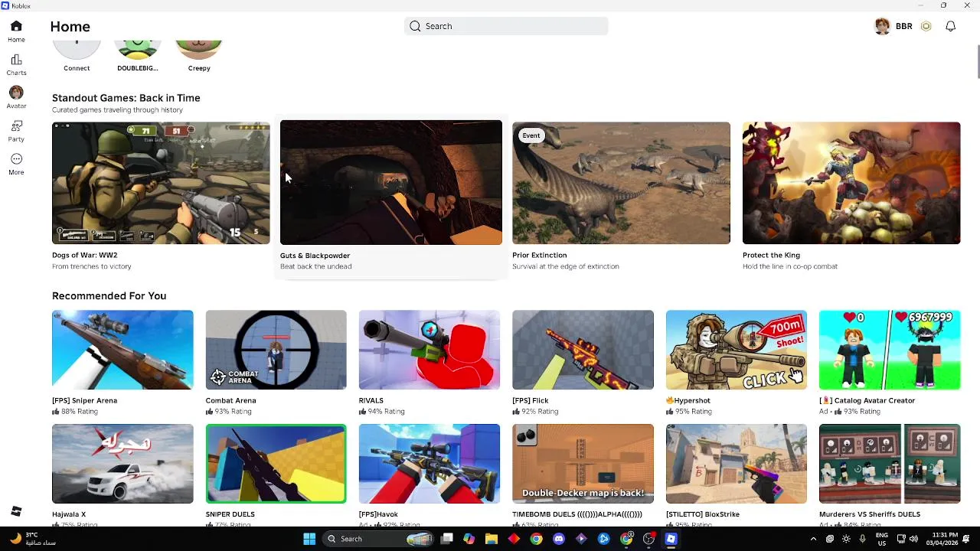Open the RIVALS game thumbnail
The height and width of the screenshot is (551, 980).
(430, 350)
